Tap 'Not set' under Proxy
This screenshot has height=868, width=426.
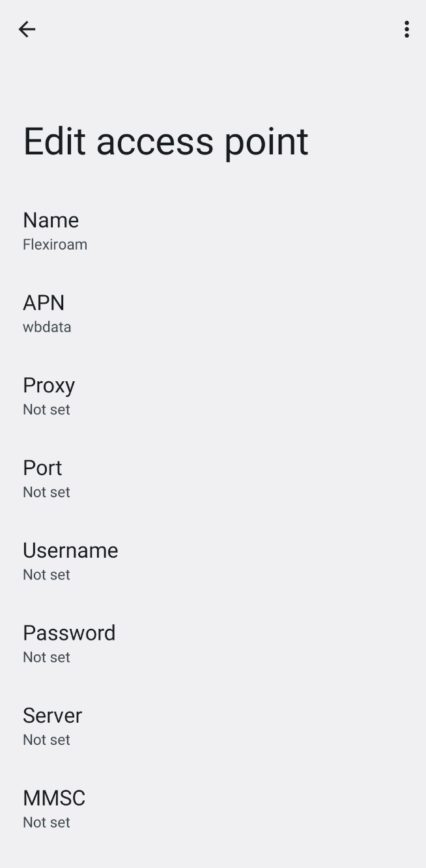(x=46, y=410)
